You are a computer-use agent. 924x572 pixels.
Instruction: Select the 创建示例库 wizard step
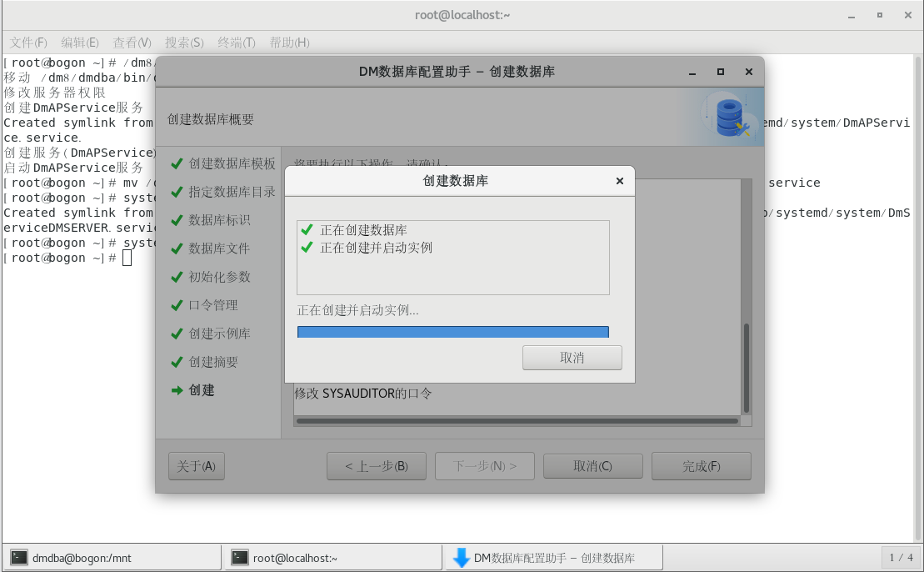pyautogui.click(x=219, y=334)
